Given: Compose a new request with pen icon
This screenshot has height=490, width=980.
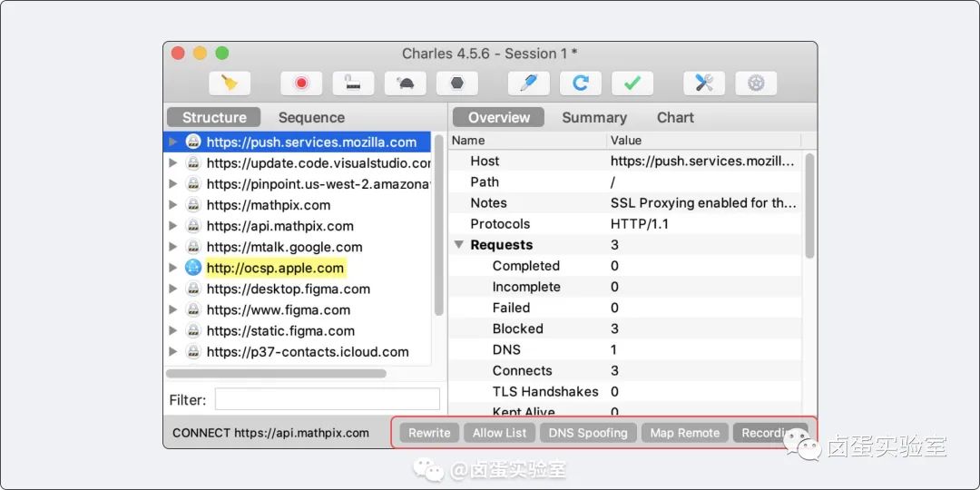Looking at the screenshot, I should (x=529, y=83).
